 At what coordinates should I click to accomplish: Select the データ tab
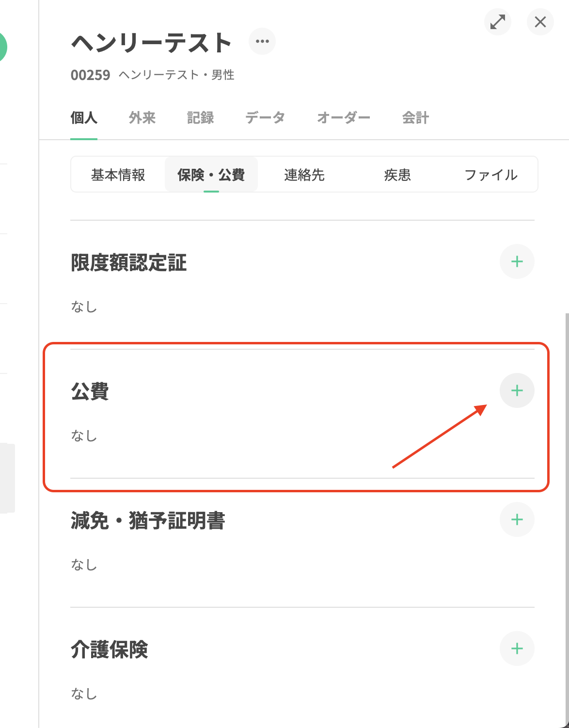(x=265, y=117)
